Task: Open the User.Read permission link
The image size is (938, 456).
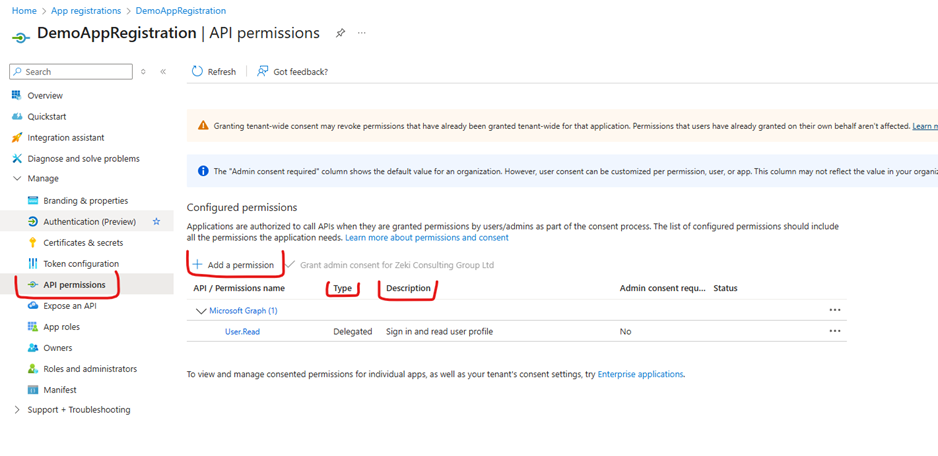Action: pyautogui.click(x=242, y=331)
